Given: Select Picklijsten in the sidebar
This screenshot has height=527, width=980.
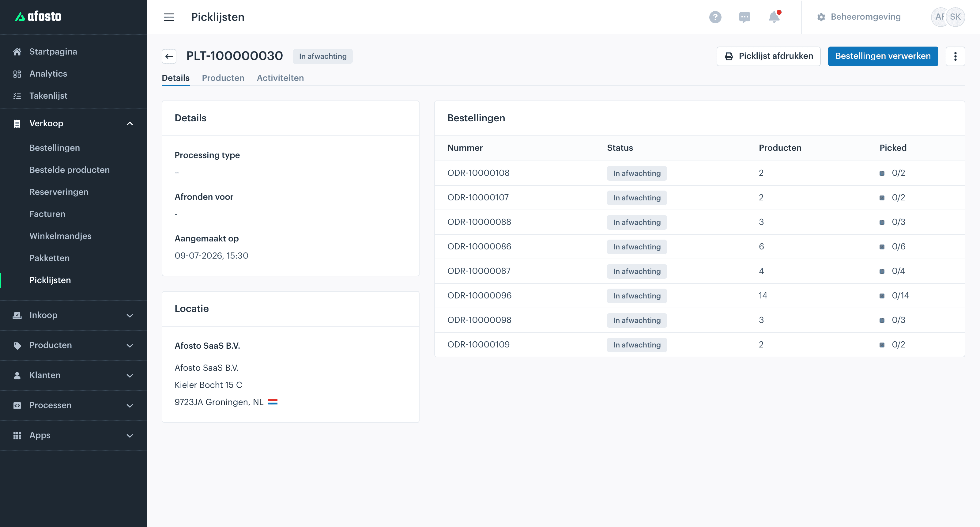Looking at the screenshot, I should click(x=50, y=280).
